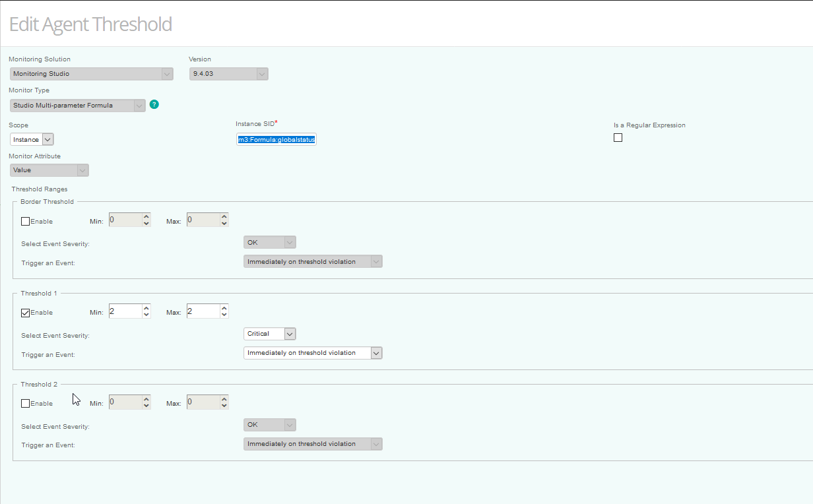This screenshot has width=813, height=504.
Task: Open the Monitoring Solution dropdown
Action: pos(91,74)
